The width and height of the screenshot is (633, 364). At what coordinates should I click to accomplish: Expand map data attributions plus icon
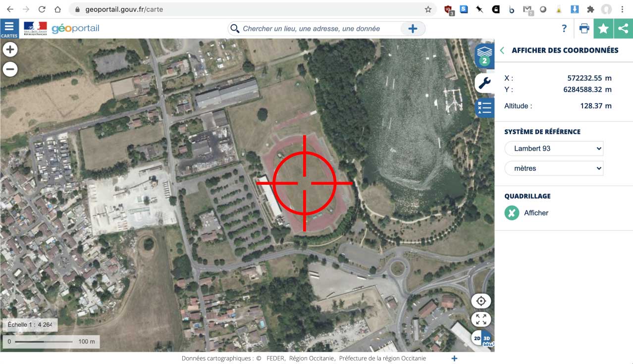pyautogui.click(x=454, y=359)
